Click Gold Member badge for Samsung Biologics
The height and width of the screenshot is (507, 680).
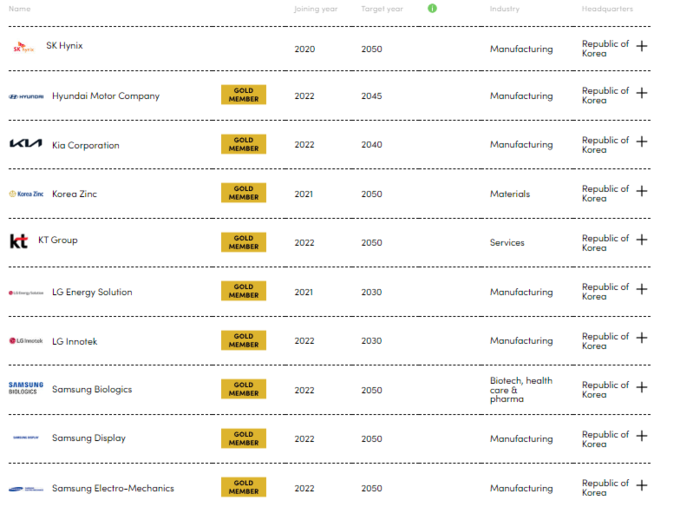(243, 389)
